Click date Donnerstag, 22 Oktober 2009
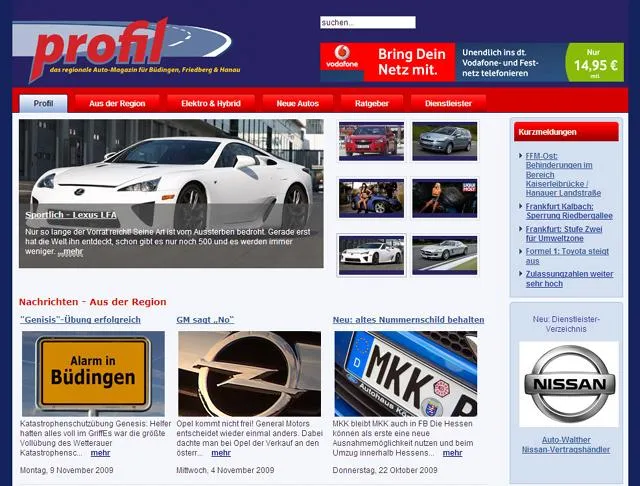640x486 pixels. tap(385, 470)
